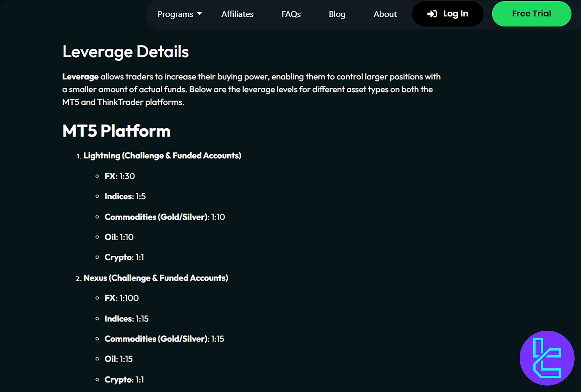Image resolution: width=581 pixels, height=392 pixels.
Task: Click the Log In button
Action: click(455, 14)
